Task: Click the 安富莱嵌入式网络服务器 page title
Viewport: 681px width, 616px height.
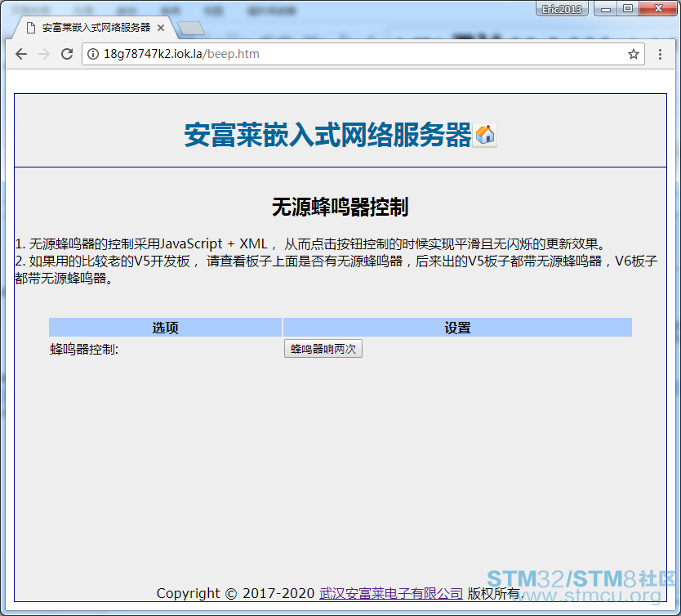Action: (328, 135)
